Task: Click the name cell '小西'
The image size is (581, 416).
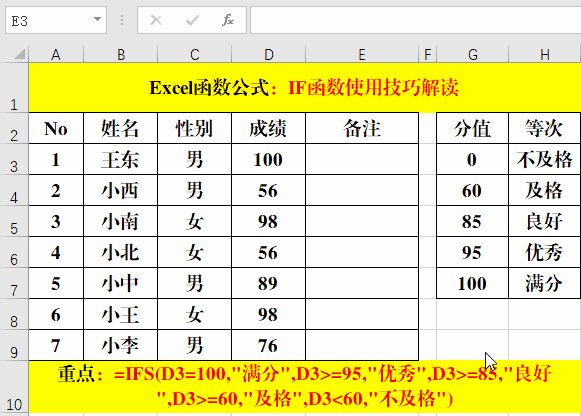Action: [x=121, y=190]
